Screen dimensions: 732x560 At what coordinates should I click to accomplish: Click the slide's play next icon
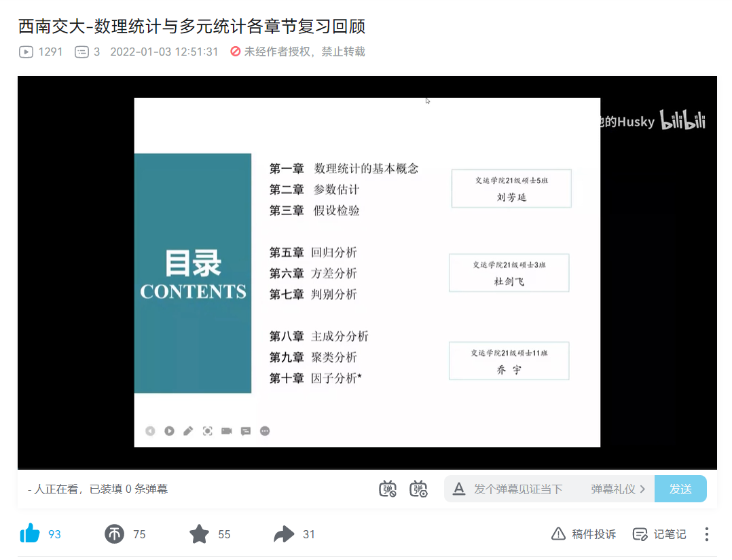coord(169,431)
